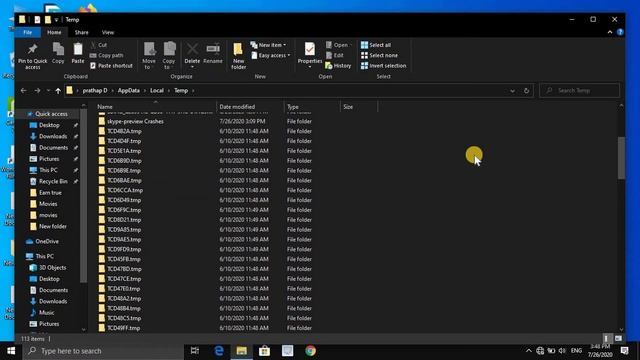The width and height of the screenshot is (640, 360).
Task: Open the Properties ribbon button
Action: click(310, 56)
